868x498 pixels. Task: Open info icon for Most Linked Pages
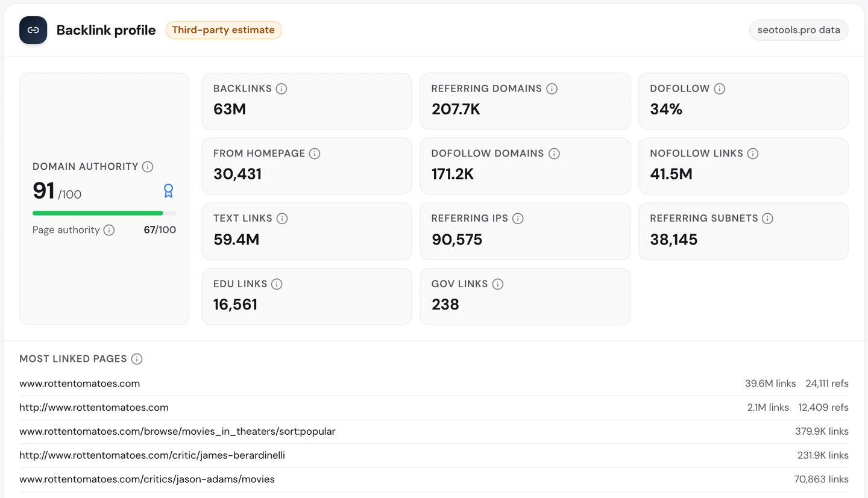(137, 359)
